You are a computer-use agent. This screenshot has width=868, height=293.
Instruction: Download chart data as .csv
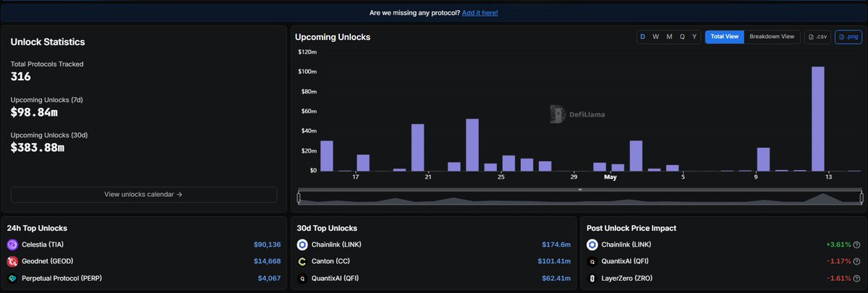pos(817,36)
